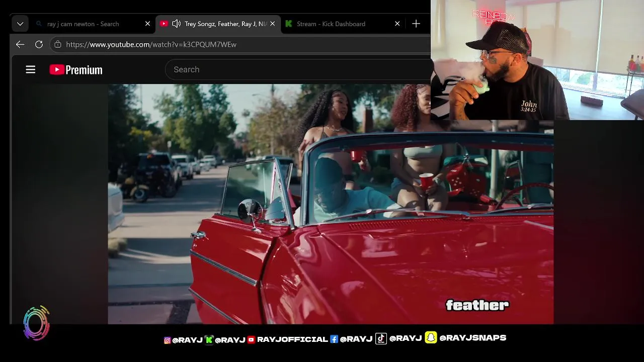Select the YouTube URL address bar
The width and height of the screenshot is (644, 362).
pos(239,44)
